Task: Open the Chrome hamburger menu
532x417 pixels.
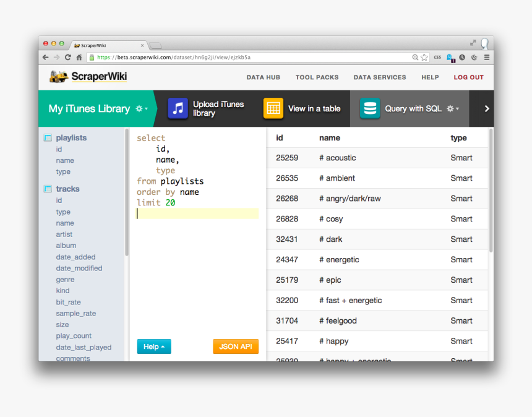Action: [x=487, y=58]
